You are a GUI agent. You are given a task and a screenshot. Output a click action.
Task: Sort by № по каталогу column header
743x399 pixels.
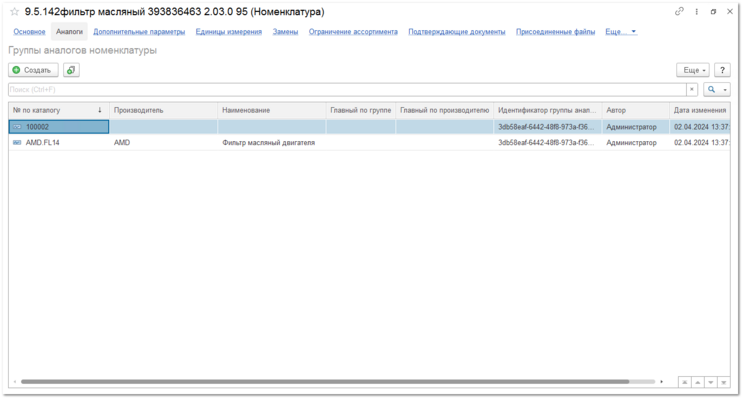[59, 110]
